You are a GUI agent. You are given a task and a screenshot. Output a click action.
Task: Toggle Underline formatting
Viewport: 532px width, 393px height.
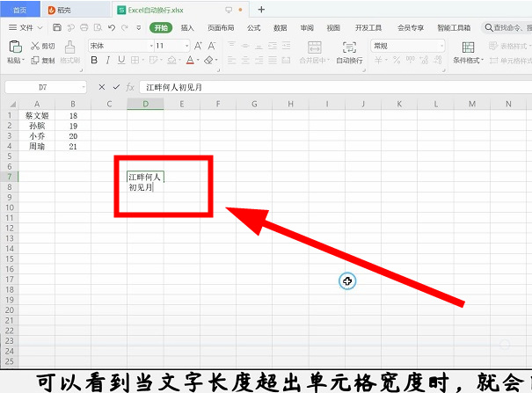click(121, 60)
